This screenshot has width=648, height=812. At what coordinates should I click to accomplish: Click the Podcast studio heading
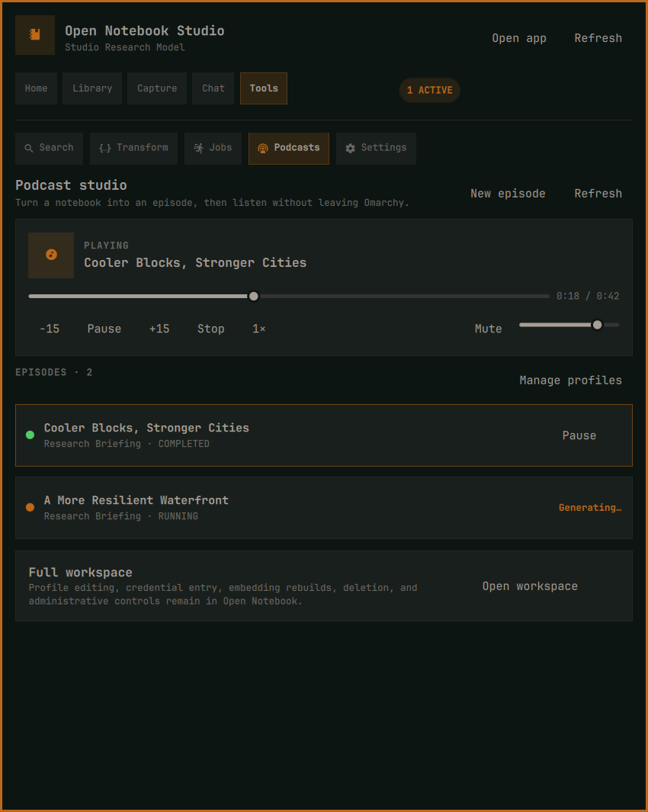tap(71, 185)
